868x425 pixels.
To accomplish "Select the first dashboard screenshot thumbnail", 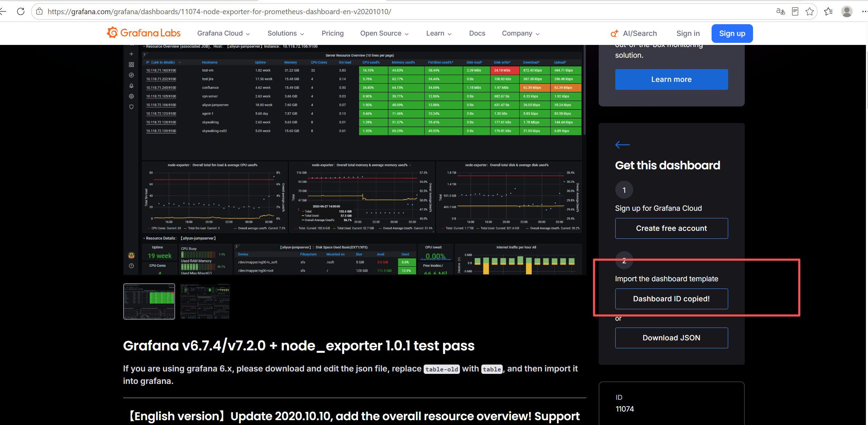I will click(149, 301).
